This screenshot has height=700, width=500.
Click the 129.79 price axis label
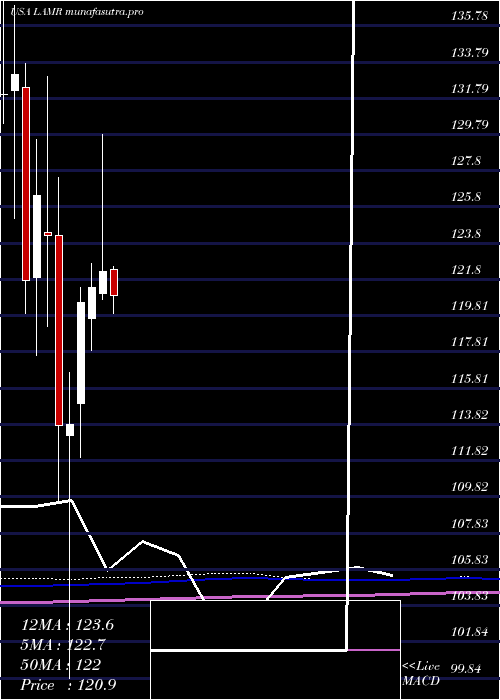point(469,125)
